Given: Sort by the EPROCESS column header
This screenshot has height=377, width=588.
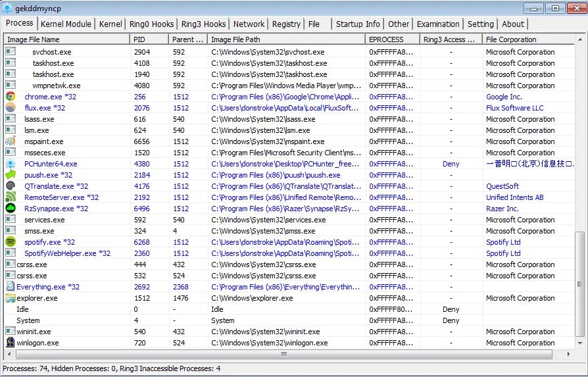Looking at the screenshot, I should point(393,39).
